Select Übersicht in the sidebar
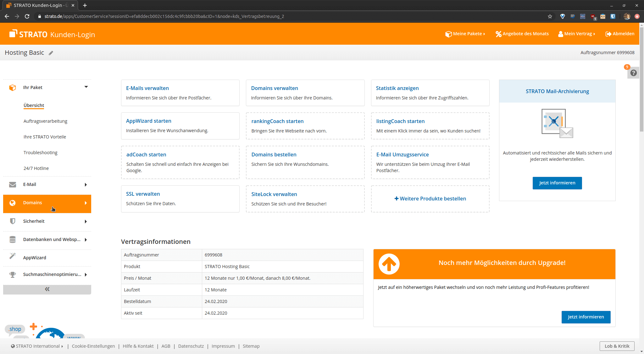Screen dimensions: 644x354 point(34,105)
